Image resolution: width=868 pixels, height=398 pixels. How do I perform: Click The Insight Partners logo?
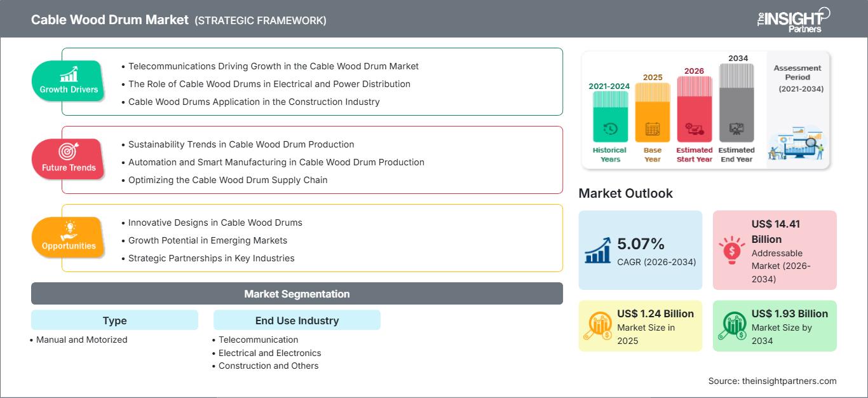pyautogui.click(x=793, y=19)
